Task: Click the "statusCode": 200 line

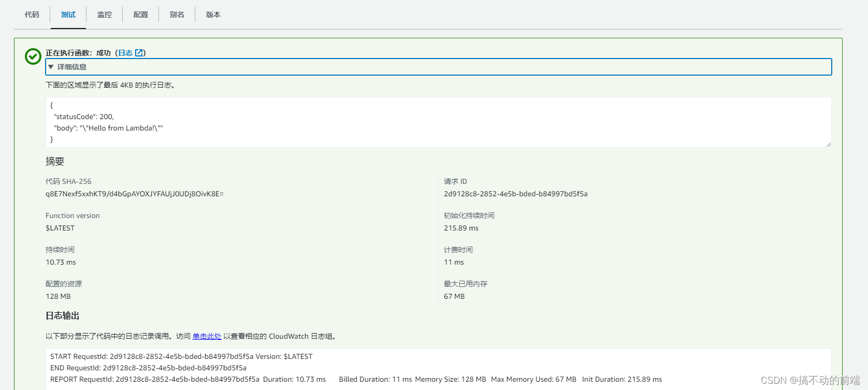Action: 84,117
